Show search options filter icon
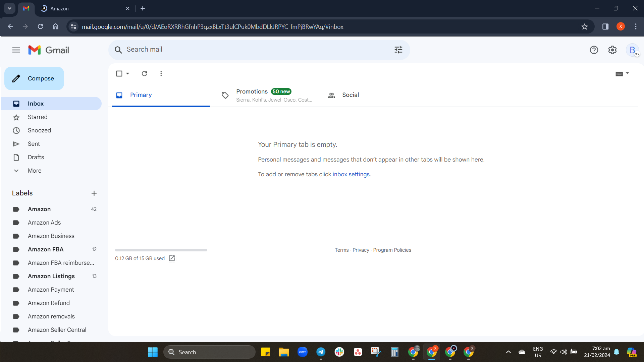 tap(398, 50)
